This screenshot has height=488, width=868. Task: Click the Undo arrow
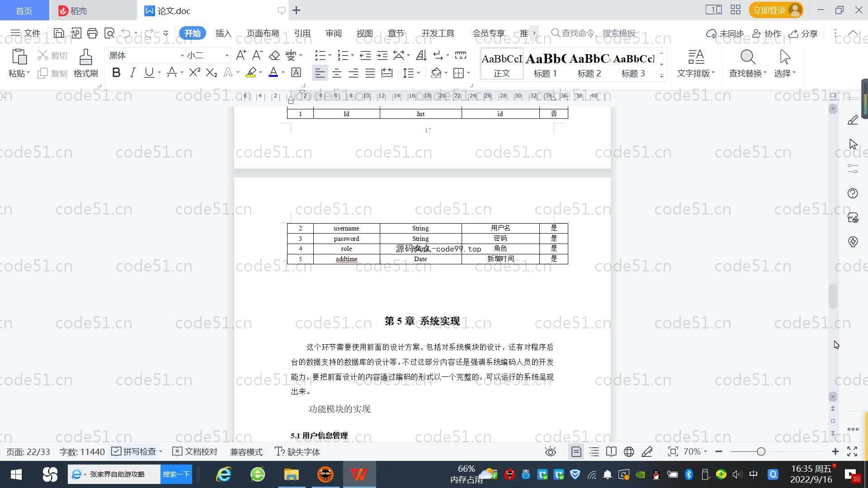[x=126, y=33]
